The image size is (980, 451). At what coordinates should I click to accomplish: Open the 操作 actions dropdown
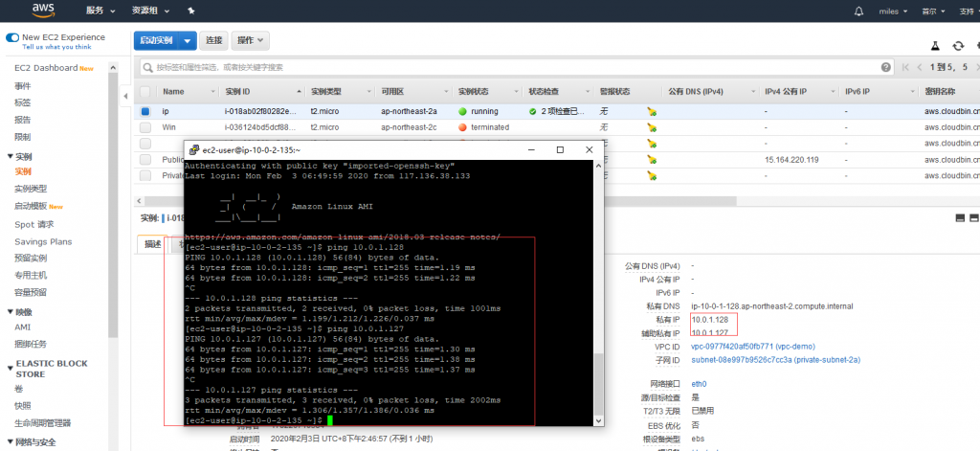point(250,40)
